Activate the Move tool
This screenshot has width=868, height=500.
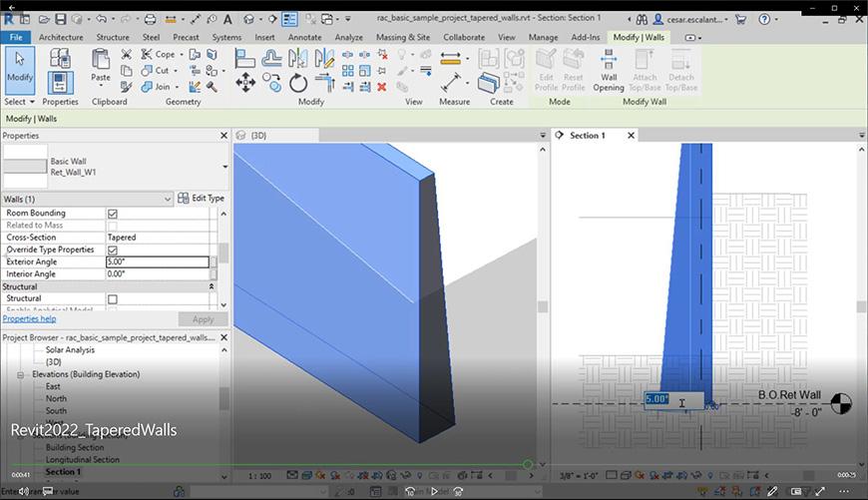click(245, 83)
